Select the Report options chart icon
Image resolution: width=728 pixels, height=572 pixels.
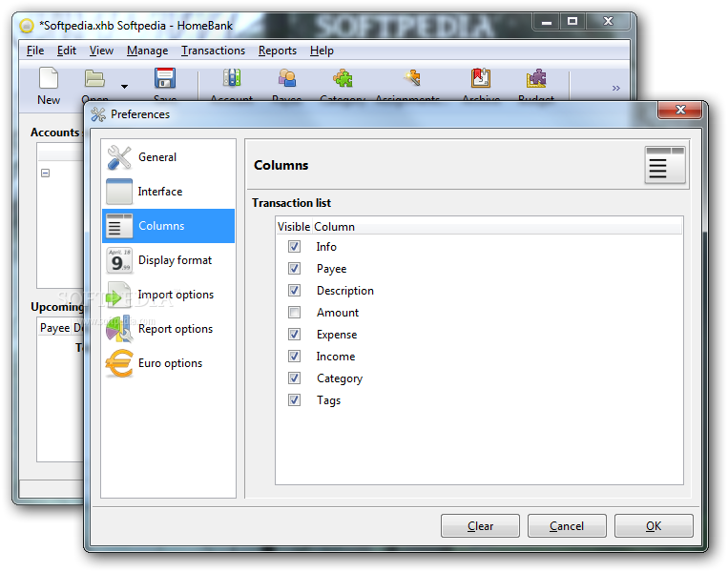click(119, 329)
